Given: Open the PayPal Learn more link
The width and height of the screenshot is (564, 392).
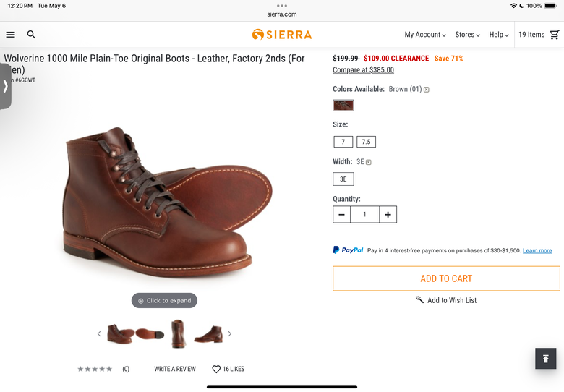Looking at the screenshot, I should 537,251.
